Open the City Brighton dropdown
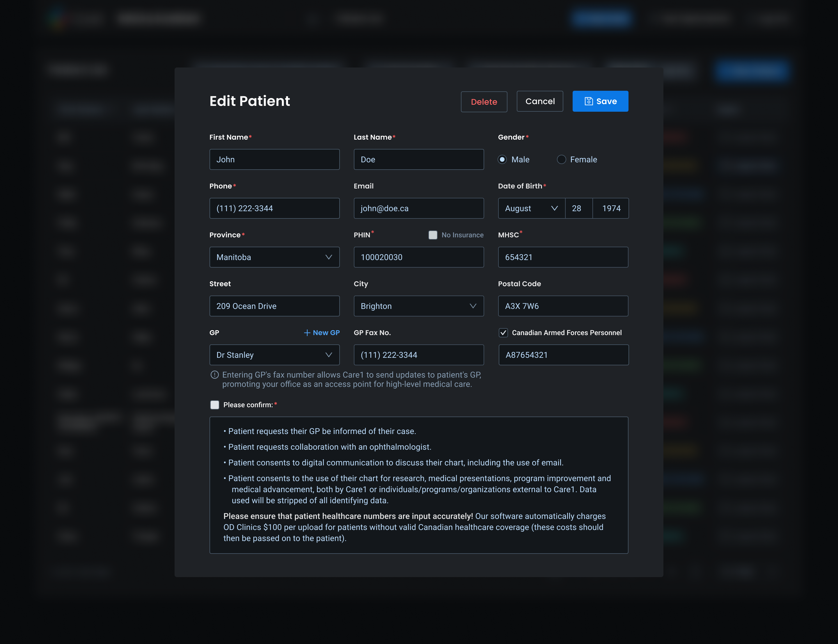 (x=418, y=306)
